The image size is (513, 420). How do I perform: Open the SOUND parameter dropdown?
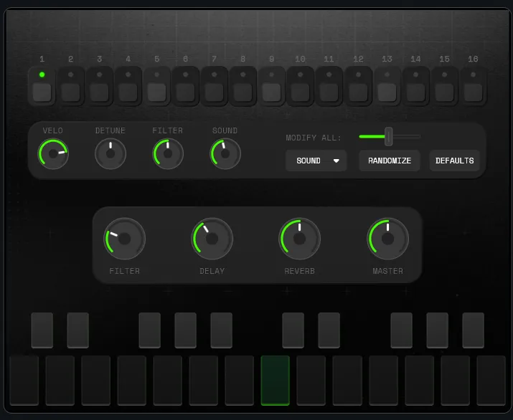pos(316,161)
